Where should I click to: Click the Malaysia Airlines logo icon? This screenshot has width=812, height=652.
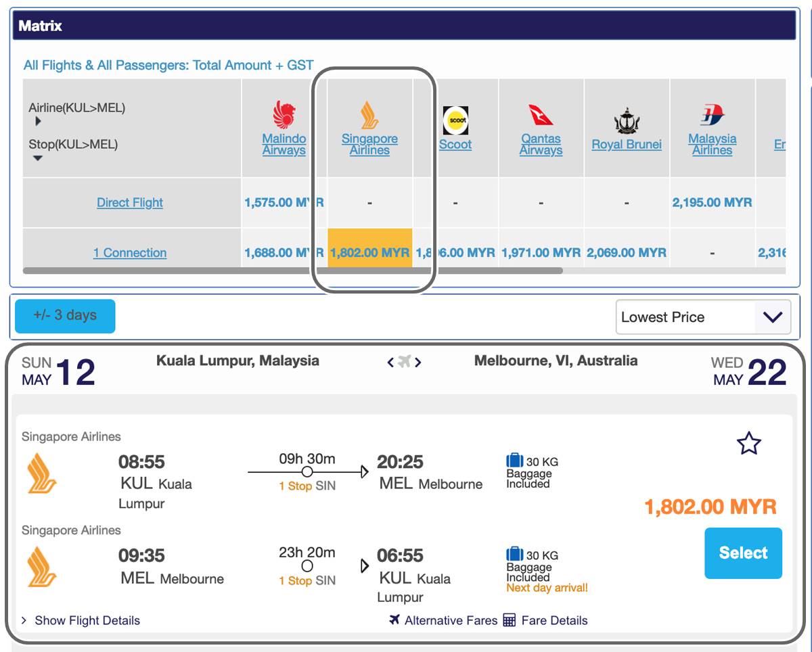[x=712, y=115]
